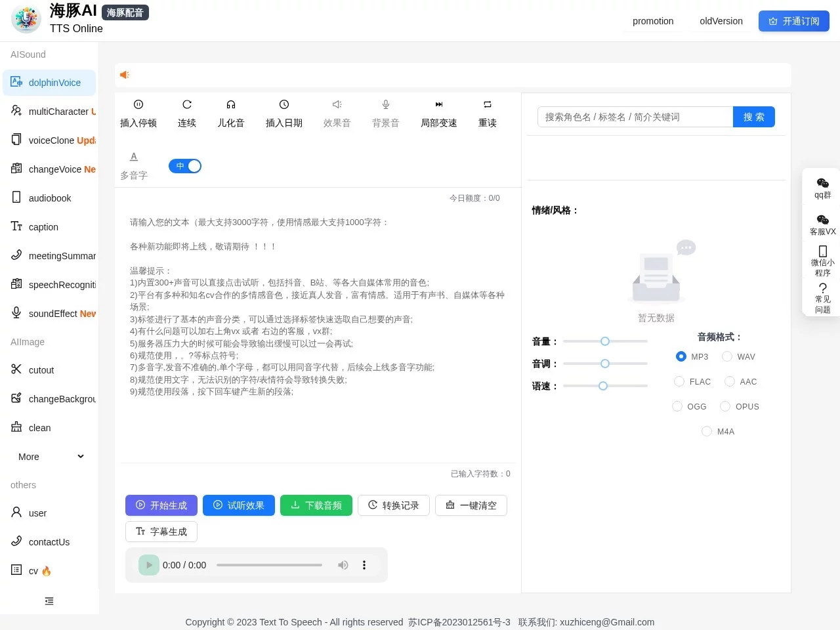Viewport: 840px width, 630px height.
Task: Open the 转换记录 conversion history
Action: click(x=393, y=505)
